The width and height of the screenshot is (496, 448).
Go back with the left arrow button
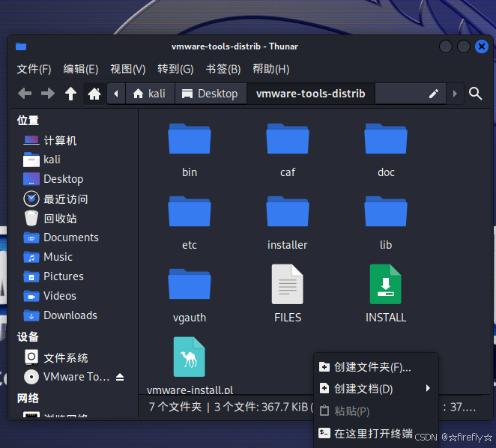[25, 94]
